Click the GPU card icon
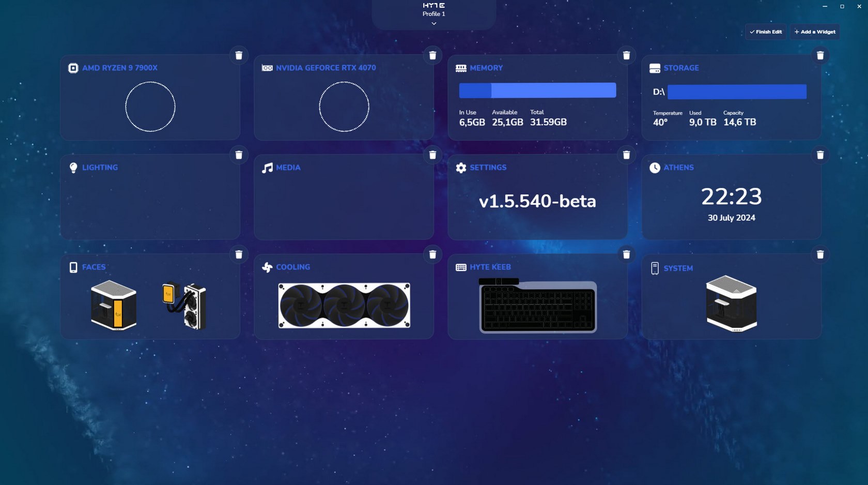868x485 pixels. point(267,68)
